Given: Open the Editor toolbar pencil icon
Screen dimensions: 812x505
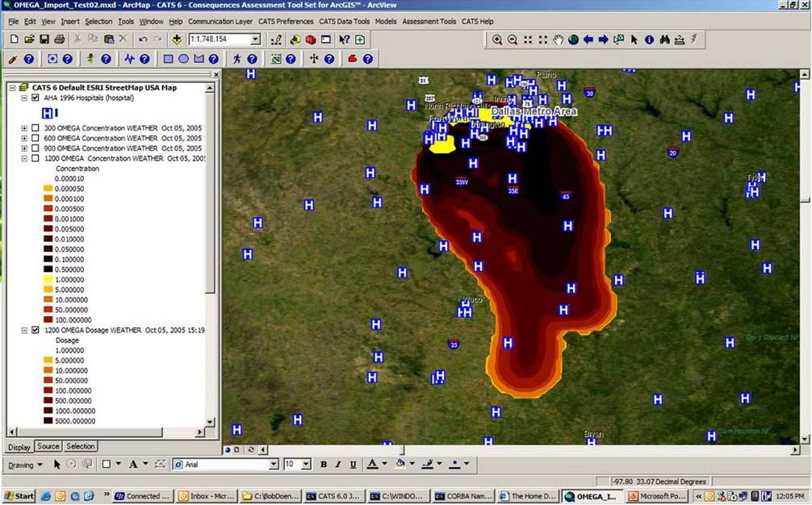Looking at the screenshot, I should tap(277, 40).
